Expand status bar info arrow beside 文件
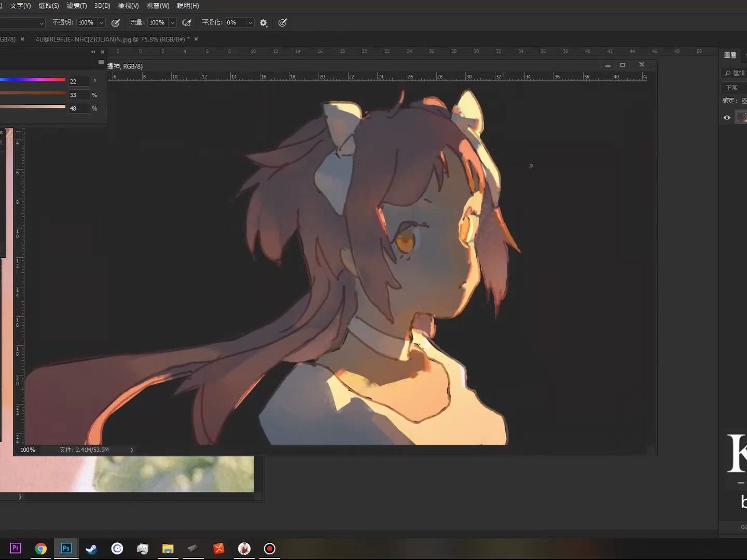 (132, 450)
